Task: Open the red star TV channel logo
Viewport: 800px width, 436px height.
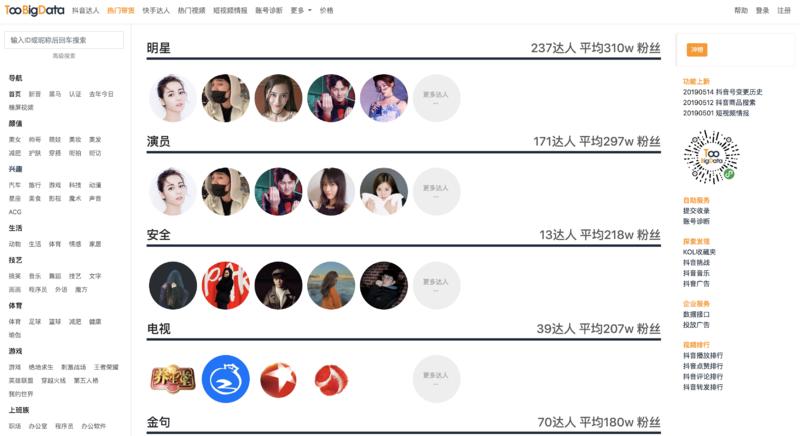Action: (278, 379)
